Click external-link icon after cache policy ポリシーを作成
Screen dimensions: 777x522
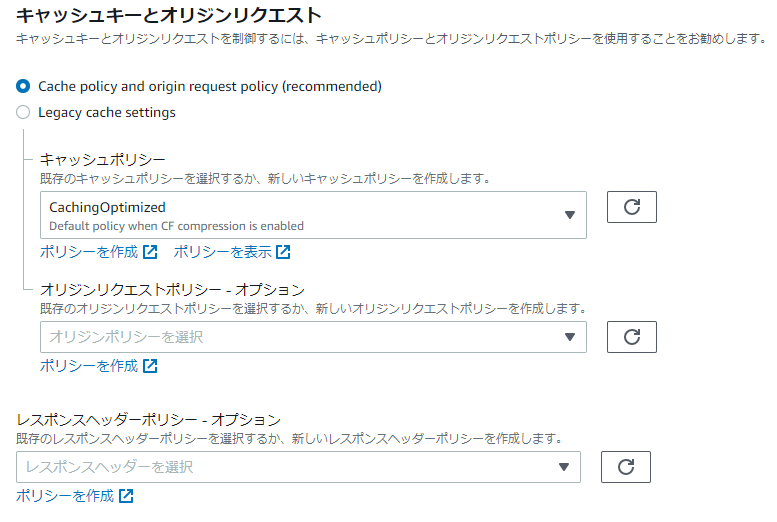click(150, 252)
